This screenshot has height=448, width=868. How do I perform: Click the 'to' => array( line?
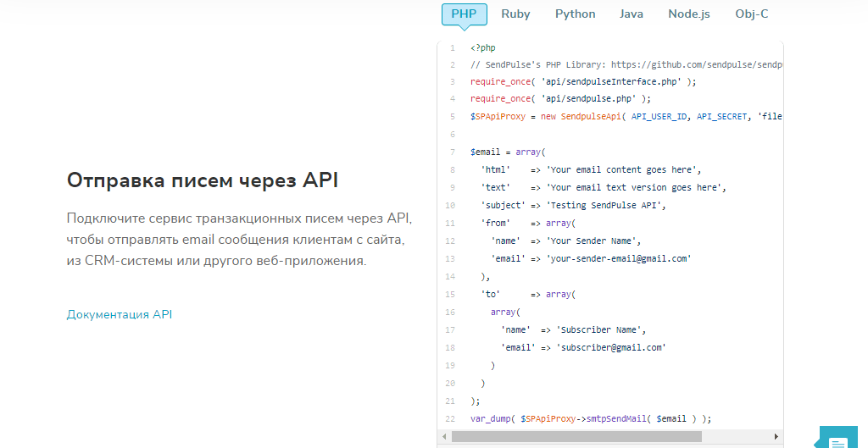(528, 294)
